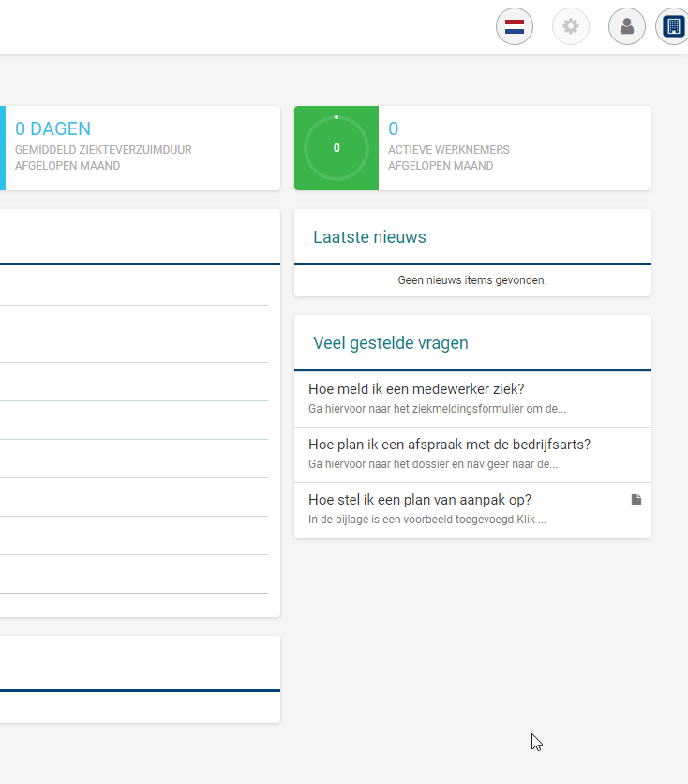Open 'Hoe stel ik een plan van aanpak op?'

click(420, 500)
